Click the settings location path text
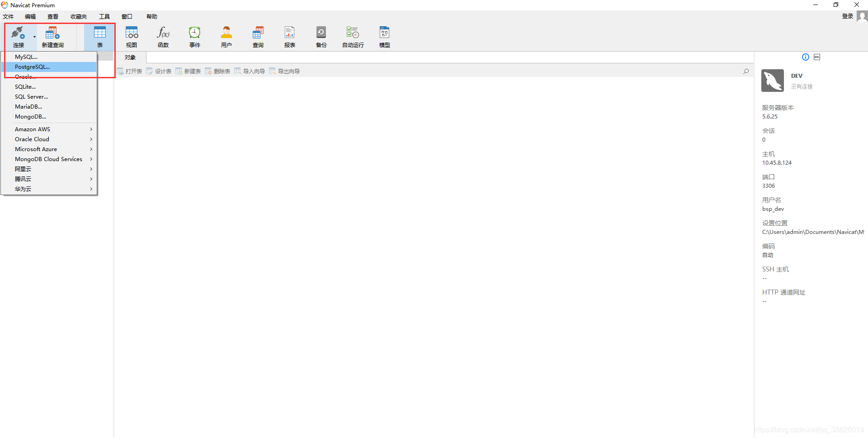868x438 pixels. coord(813,232)
